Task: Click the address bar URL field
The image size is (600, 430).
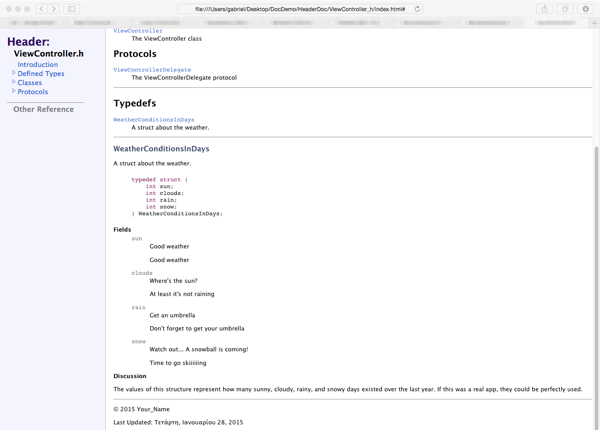Action: click(300, 9)
